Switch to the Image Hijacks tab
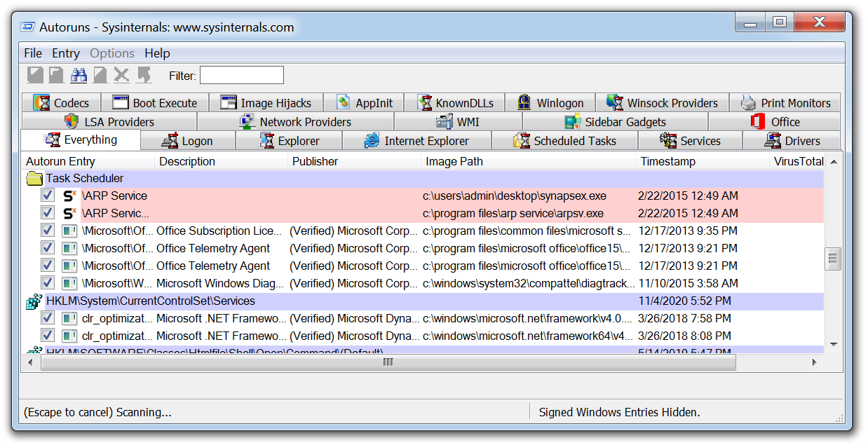The width and height of the screenshot is (868, 445). pyautogui.click(x=266, y=103)
